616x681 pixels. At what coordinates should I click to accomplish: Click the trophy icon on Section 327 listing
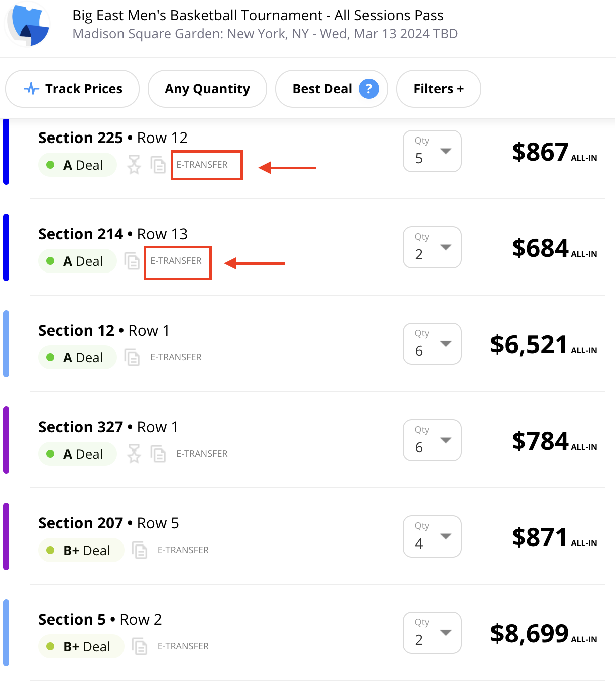tap(134, 454)
